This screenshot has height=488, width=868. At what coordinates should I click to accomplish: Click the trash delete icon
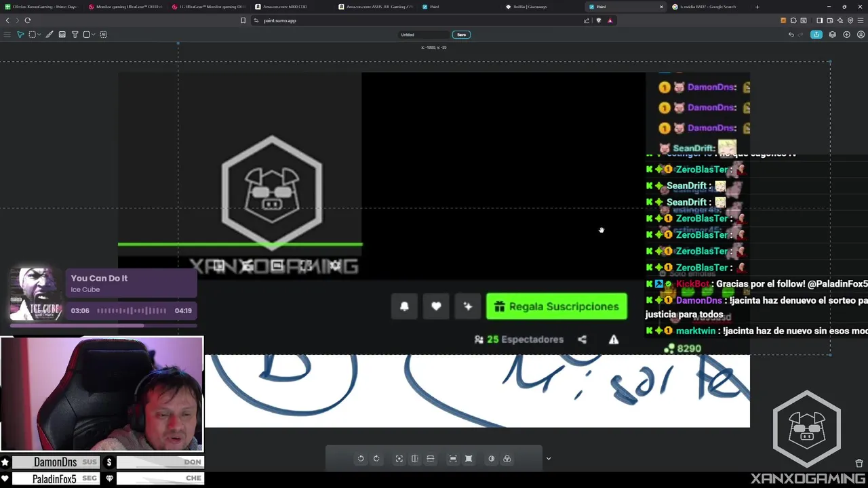[x=859, y=464]
